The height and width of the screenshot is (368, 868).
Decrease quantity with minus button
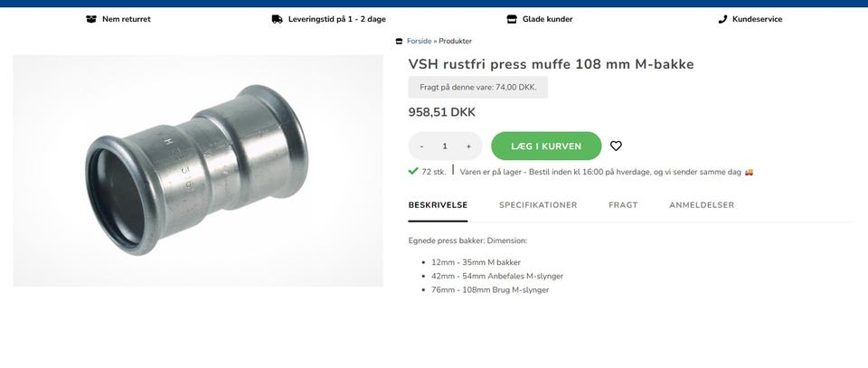click(422, 146)
